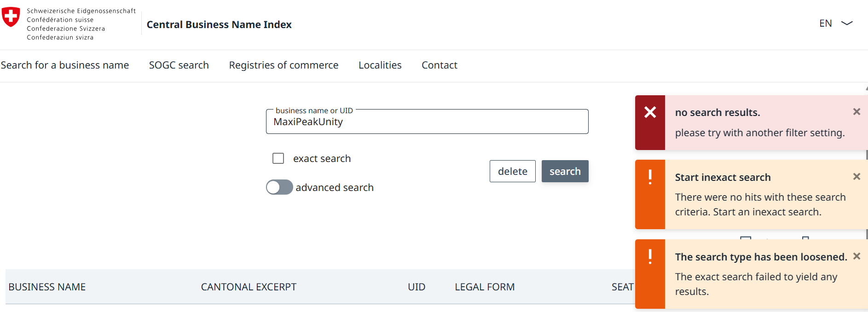This screenshot has width=868, height=312.
Task: Close the 'search type has been loosened' alert
Action: click(x=856, y=256)
